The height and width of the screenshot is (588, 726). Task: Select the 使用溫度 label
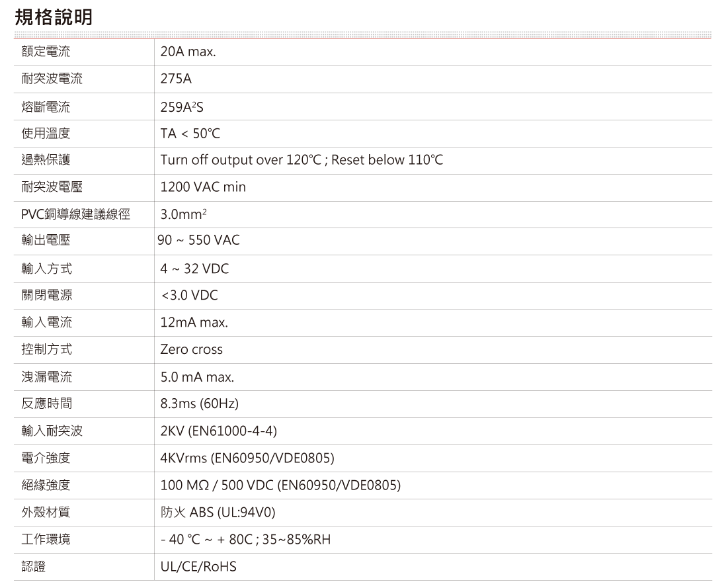coord(46,134)
